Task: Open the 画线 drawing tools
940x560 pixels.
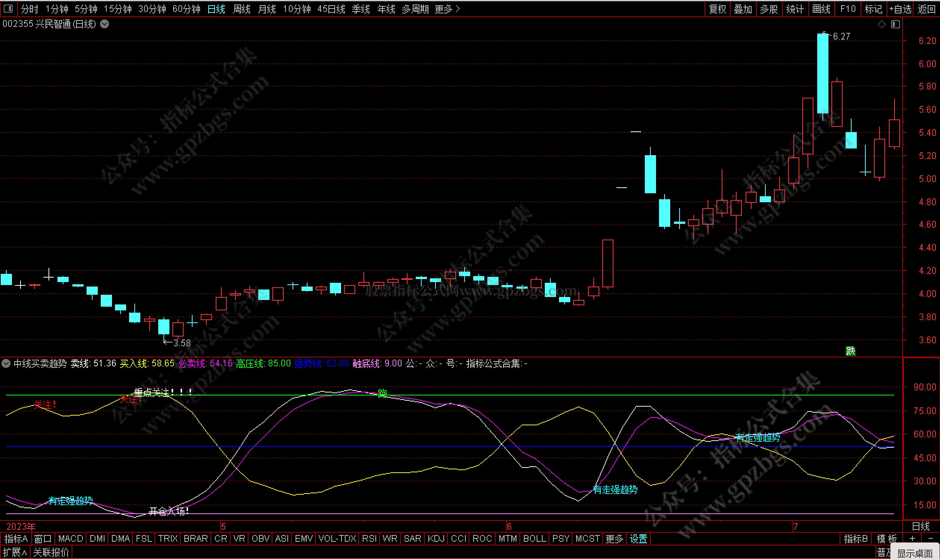Action: (x=821, y=9)
